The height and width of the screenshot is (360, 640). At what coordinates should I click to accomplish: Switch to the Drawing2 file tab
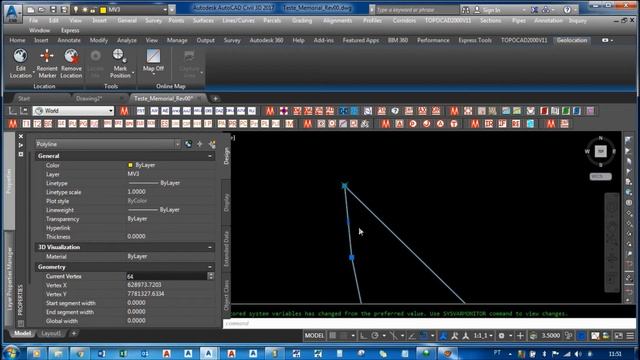[89, 98]
